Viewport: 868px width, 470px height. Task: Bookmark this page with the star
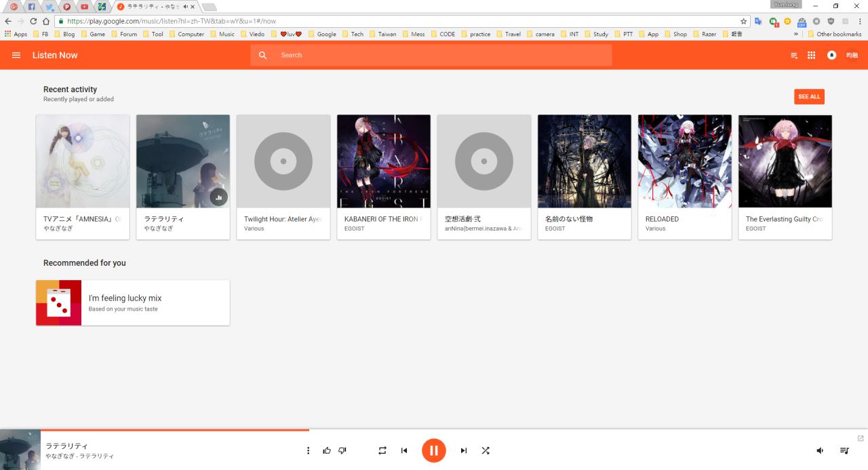(743, 21)
